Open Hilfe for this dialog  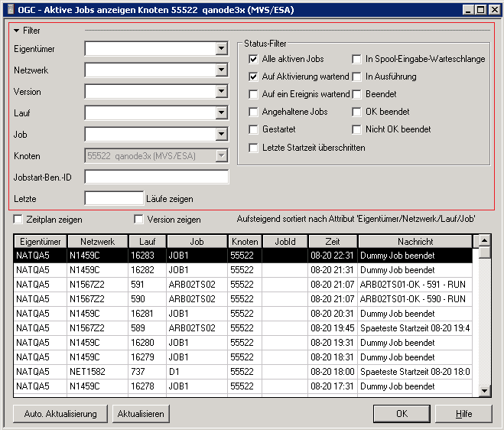coord(463,414)
